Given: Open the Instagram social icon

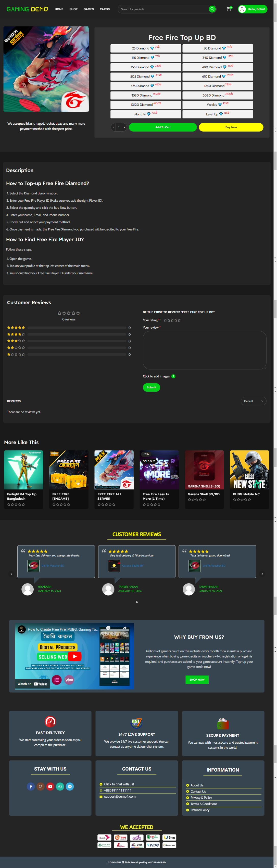Looking at the screenshot, I should tap(41, 786).
